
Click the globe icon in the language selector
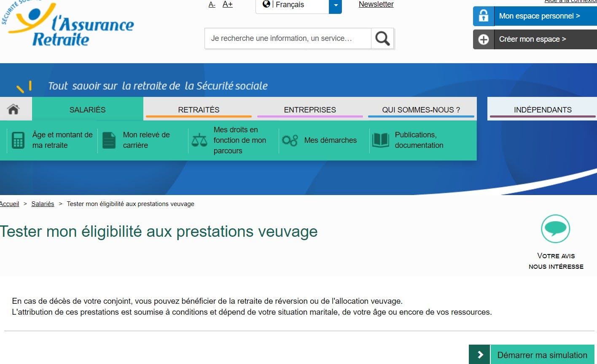[266, 5]
